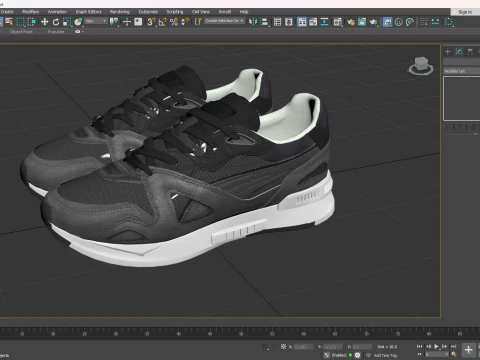Click the Select and Manipulate crosshair icon
Viewport: 480px width, 360px height.
click(x=127, y=22)
